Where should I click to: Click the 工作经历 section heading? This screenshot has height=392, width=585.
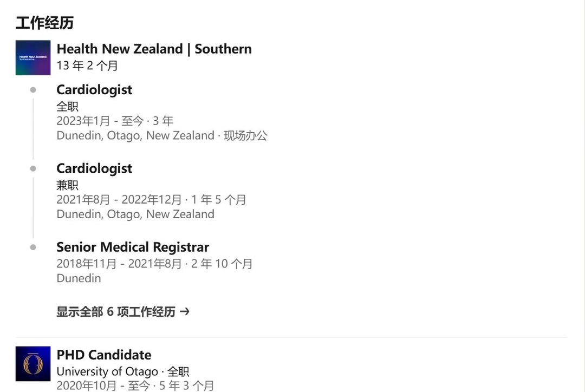point(44,23)
